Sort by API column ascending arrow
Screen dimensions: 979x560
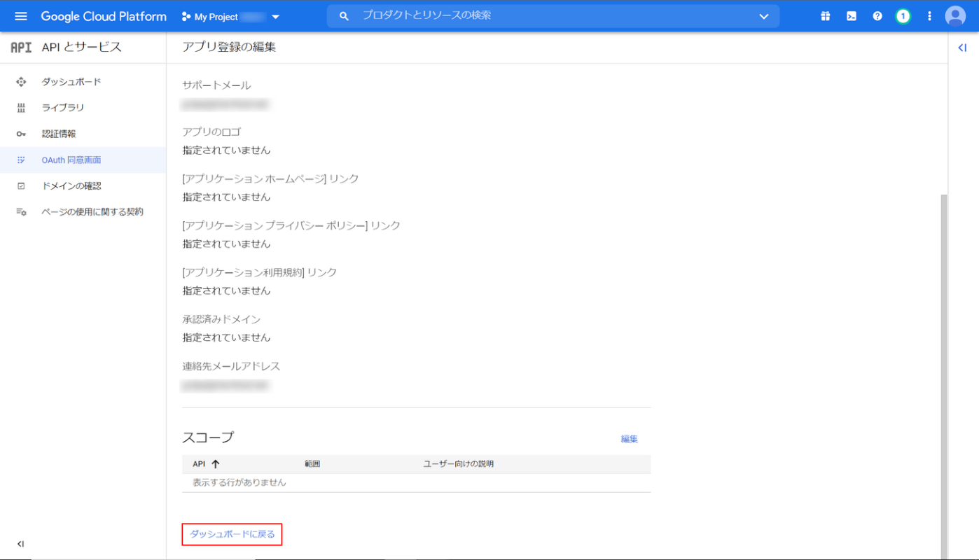point(216,463)
